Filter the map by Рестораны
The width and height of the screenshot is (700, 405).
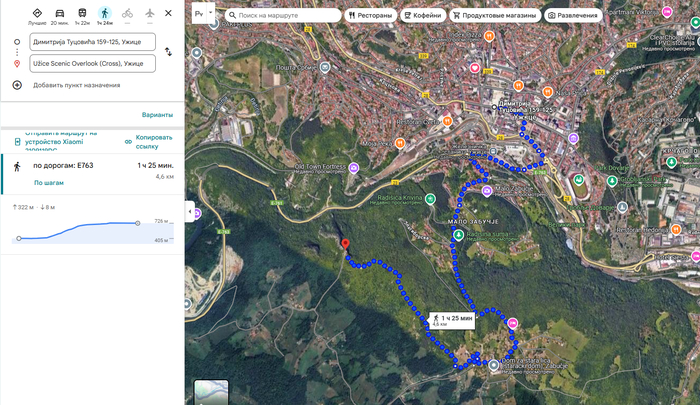[370, 16]
